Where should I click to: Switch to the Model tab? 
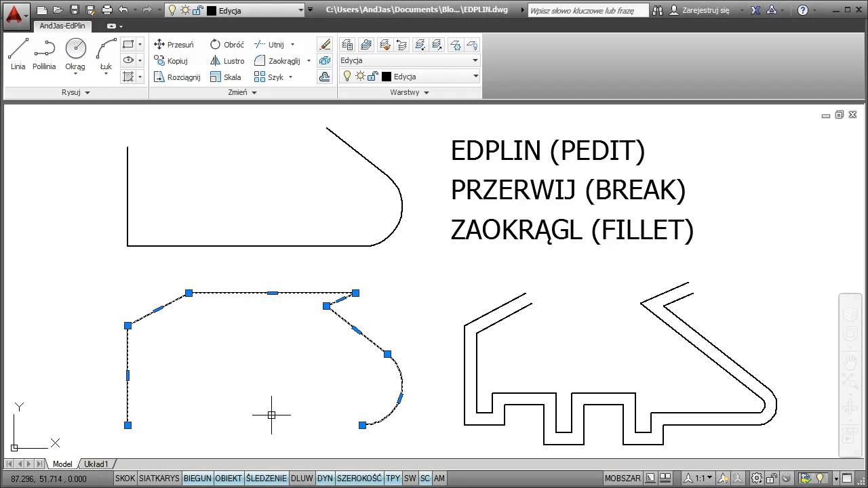click(x=62, y=464)
